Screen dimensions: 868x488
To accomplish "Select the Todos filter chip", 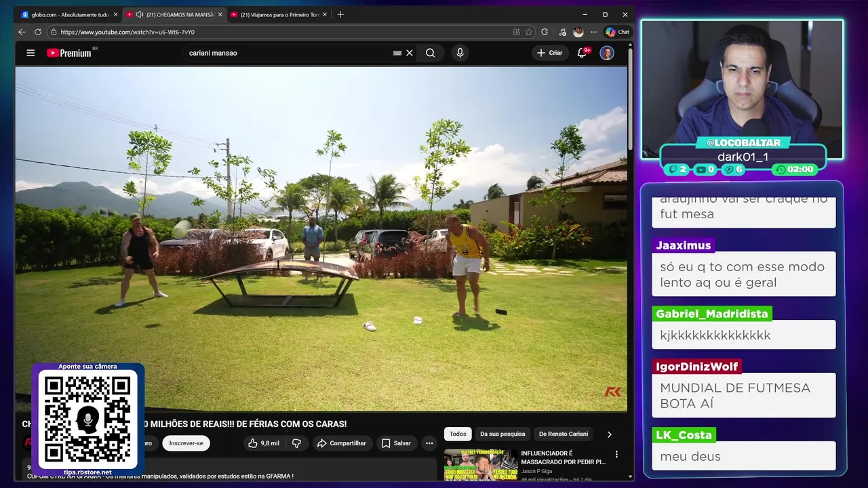I will (x=458, y=434).
